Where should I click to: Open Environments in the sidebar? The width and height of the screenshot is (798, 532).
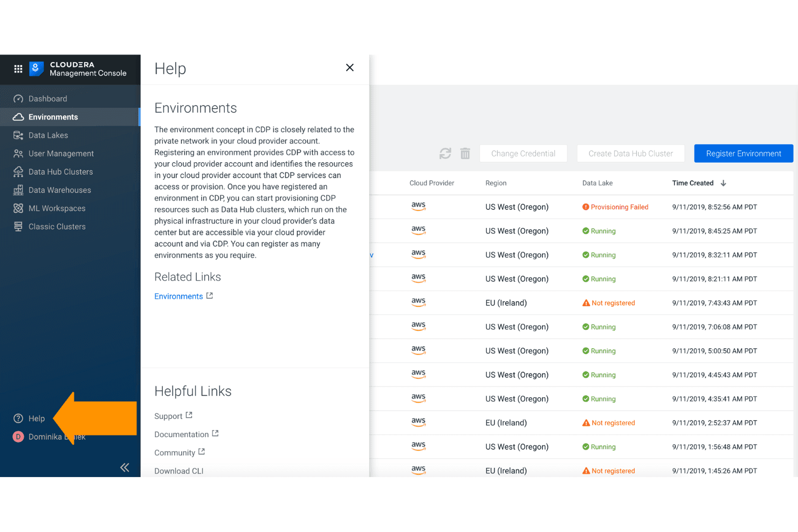[x=70, y=117]
